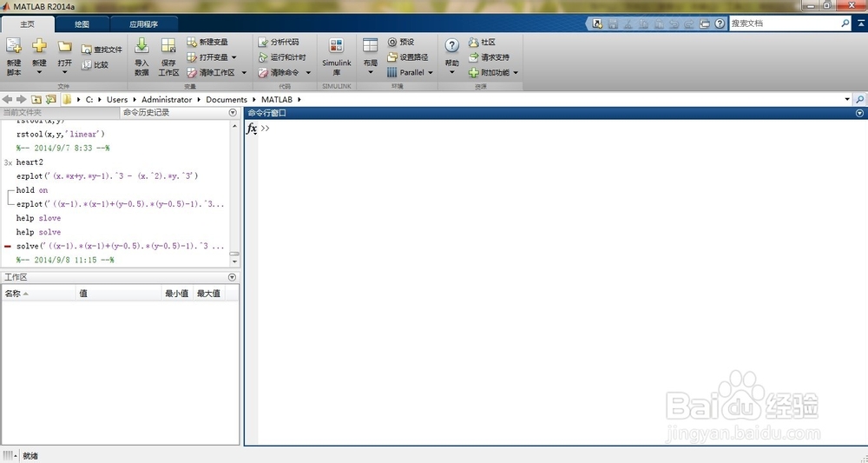
Task: Go up one folder level
Action: (x=36, y=99)
